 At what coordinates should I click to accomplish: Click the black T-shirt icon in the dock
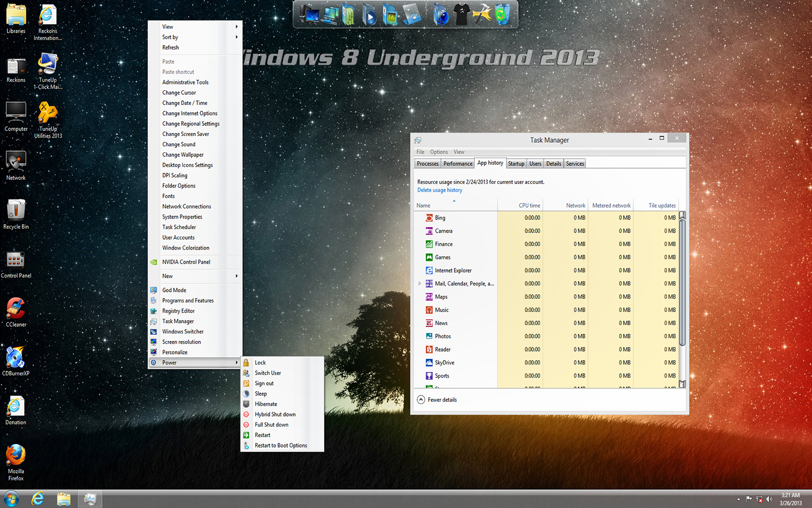pyautogui.click(x=461, y=14)
